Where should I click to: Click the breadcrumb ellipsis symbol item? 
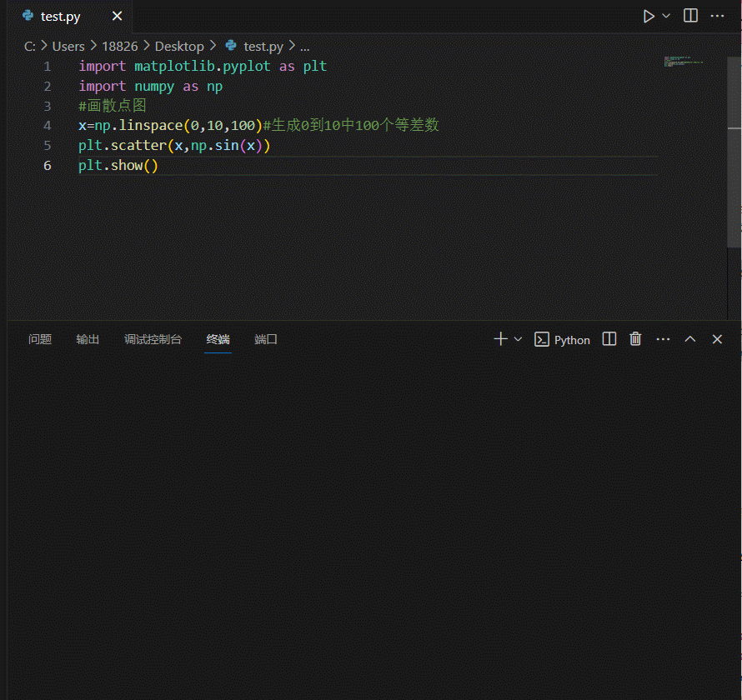(305, 47)
